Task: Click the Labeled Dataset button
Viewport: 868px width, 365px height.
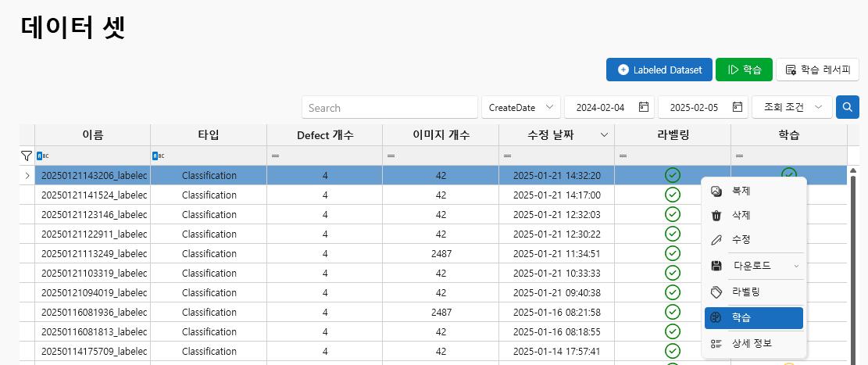Action: (x=659, y=70)
